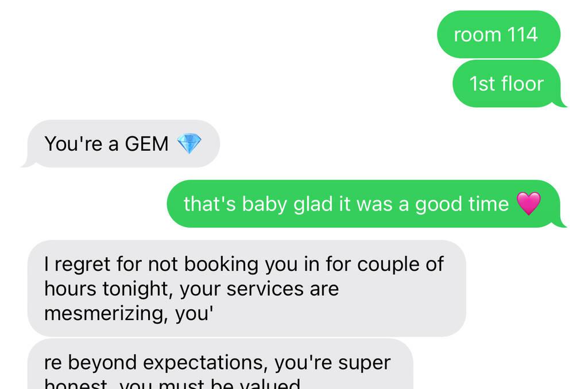This screenshot has width=588, height=389.
Task: Tap "services" in the gray message
Action: tap(265, 289)
